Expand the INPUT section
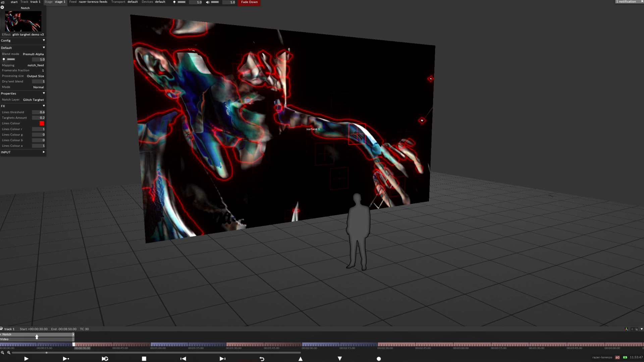The height and width of the screenshot is (362, 644). click(x=44, y=152)
